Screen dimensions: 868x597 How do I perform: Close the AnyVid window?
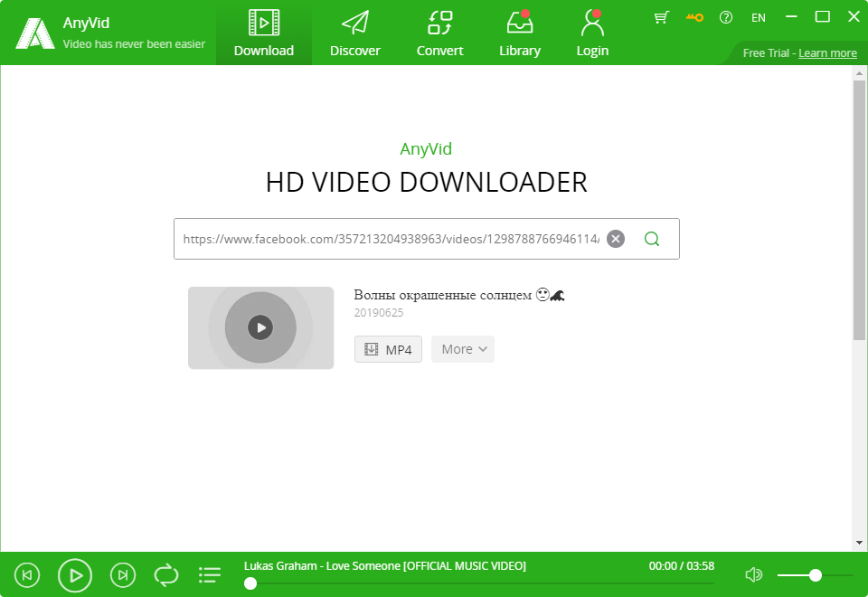click(x=854, y=17)
